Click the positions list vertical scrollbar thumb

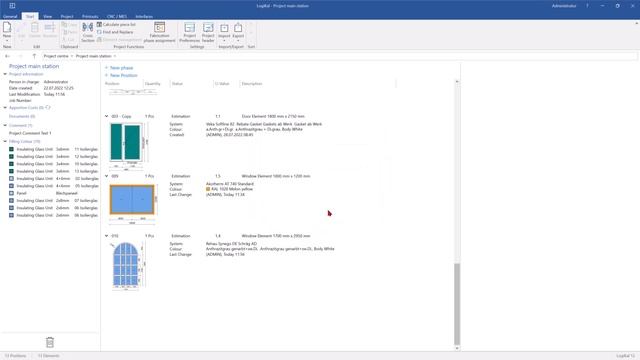point(457,304)
